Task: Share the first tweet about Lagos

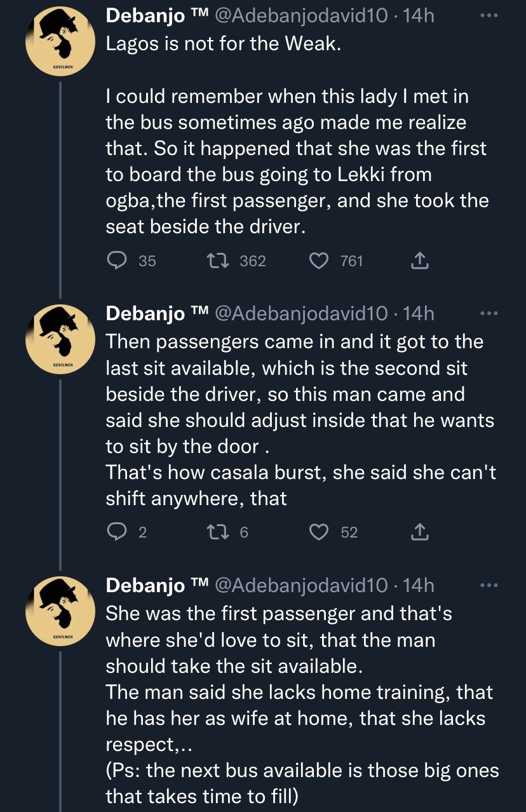Action: 420,261
